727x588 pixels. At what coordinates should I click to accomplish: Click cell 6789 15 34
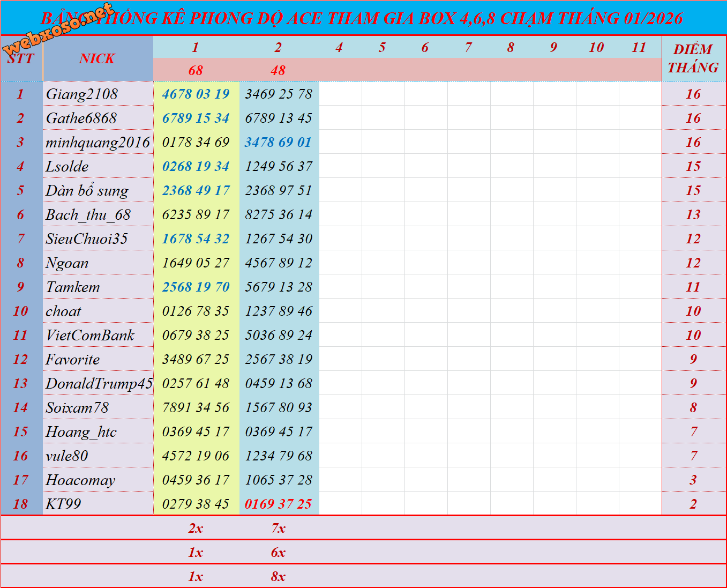point(196,118)
